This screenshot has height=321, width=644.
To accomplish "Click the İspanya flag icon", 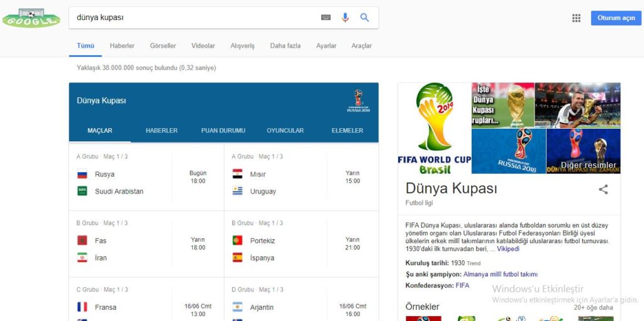I will click(x=237, y=258).
